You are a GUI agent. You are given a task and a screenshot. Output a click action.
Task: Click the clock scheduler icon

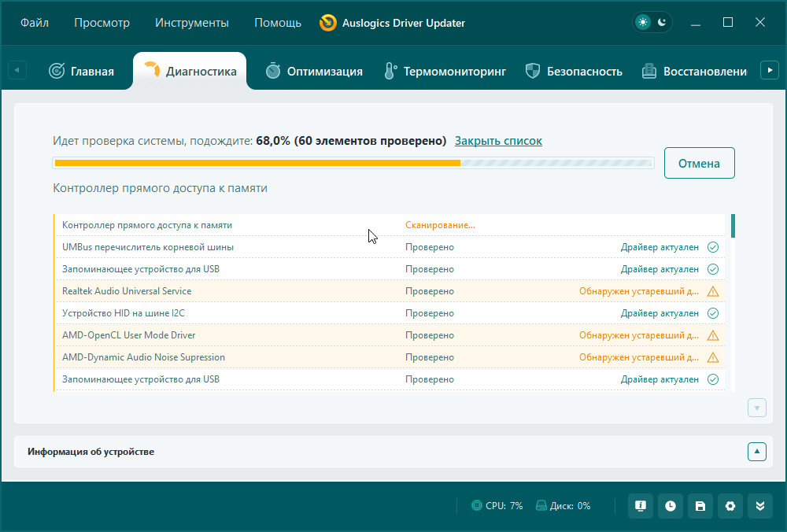(x=670, y=506)
